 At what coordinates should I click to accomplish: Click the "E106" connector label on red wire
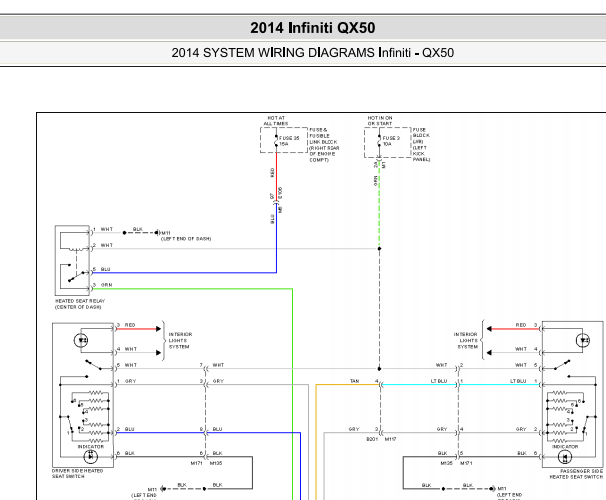click(281, 193)
